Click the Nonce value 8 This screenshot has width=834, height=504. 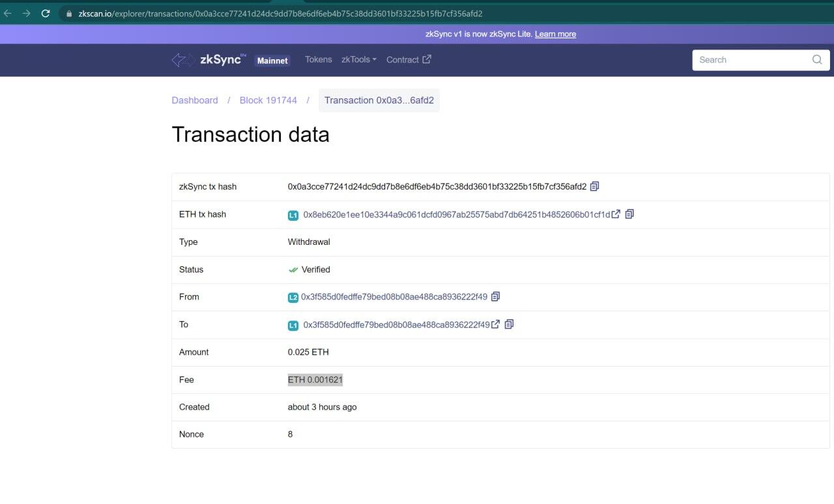click(x=290, y=434)
